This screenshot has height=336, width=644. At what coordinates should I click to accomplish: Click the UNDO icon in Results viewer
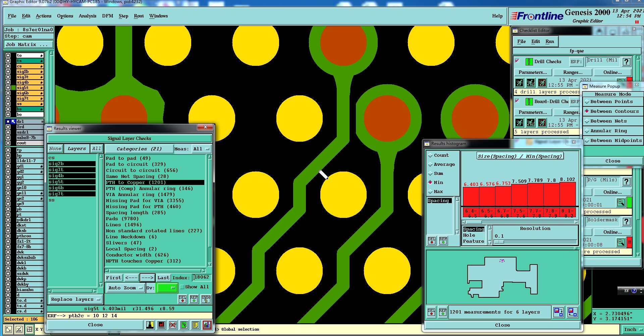coord(206,299)
